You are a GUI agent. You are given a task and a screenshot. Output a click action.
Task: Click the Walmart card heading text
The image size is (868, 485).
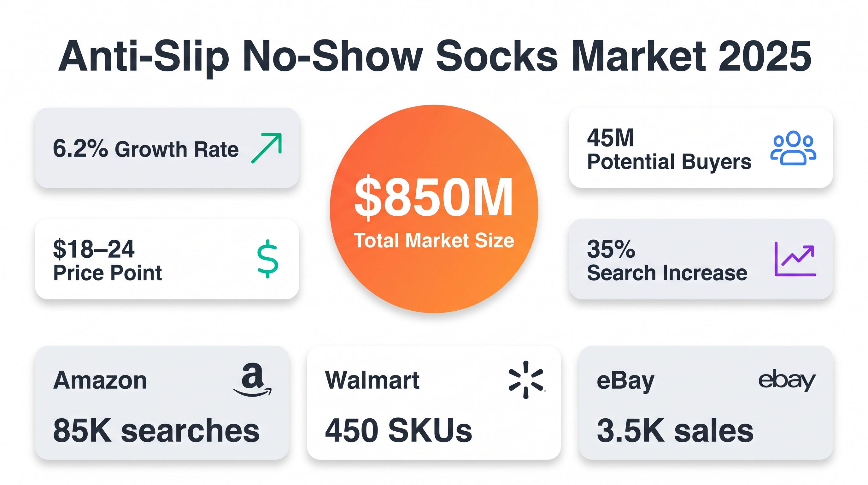click(372, 380)
